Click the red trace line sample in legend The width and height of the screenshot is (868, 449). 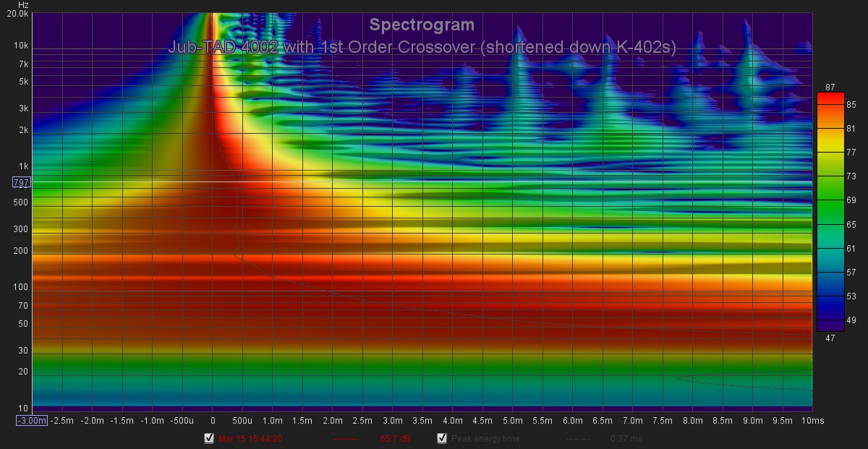346,439
